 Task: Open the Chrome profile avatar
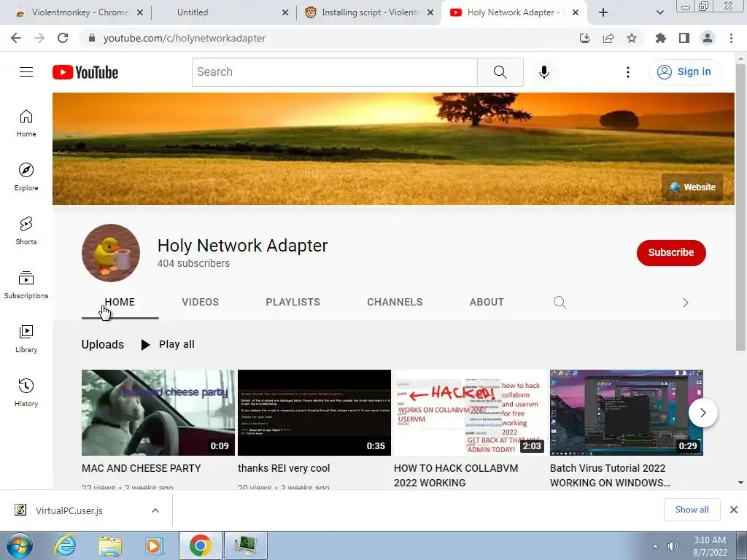pos(708,38)
